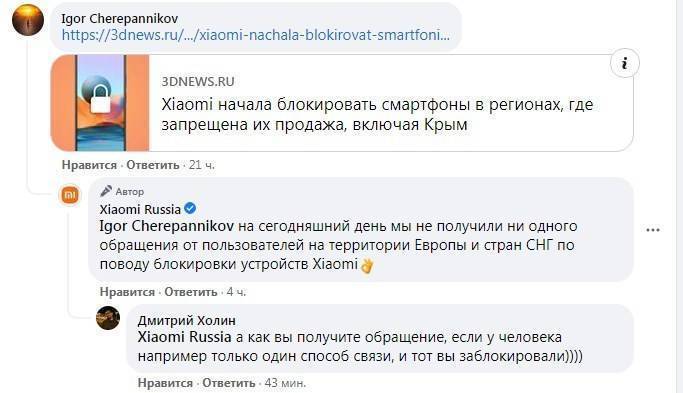683x393 pixels.
Task: Open the Xiaomi Russia mention in Холин's comment
Action: [184, 337]
